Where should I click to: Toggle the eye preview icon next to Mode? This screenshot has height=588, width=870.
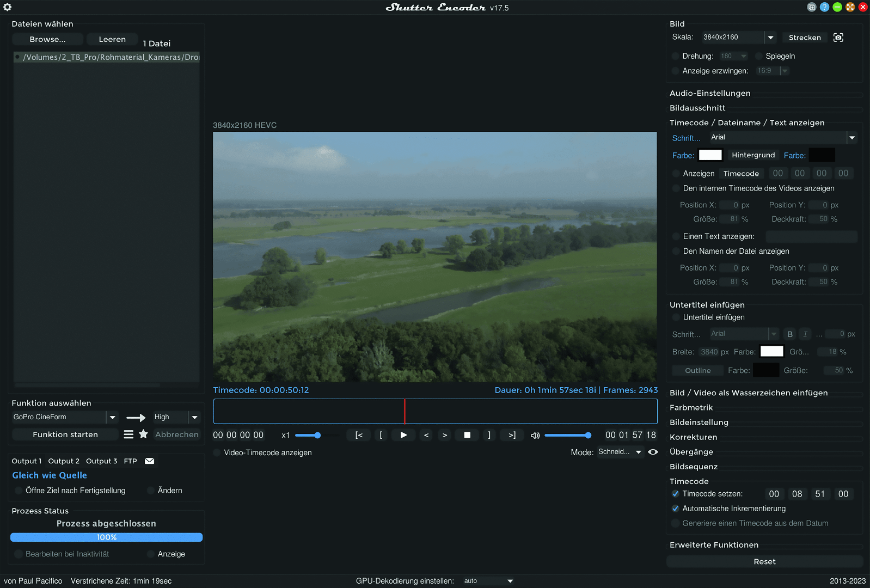(653, 452)
